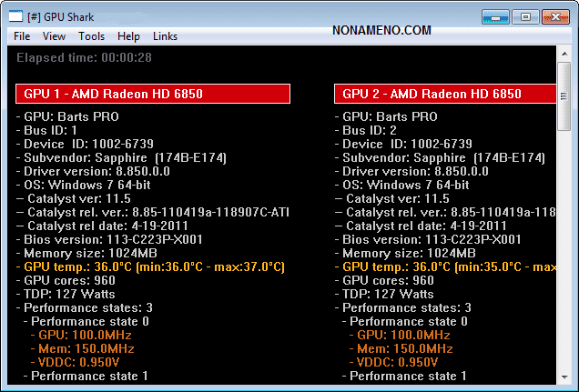Click the Elapsed time readout
579x392 pixels.
point(85,57)
